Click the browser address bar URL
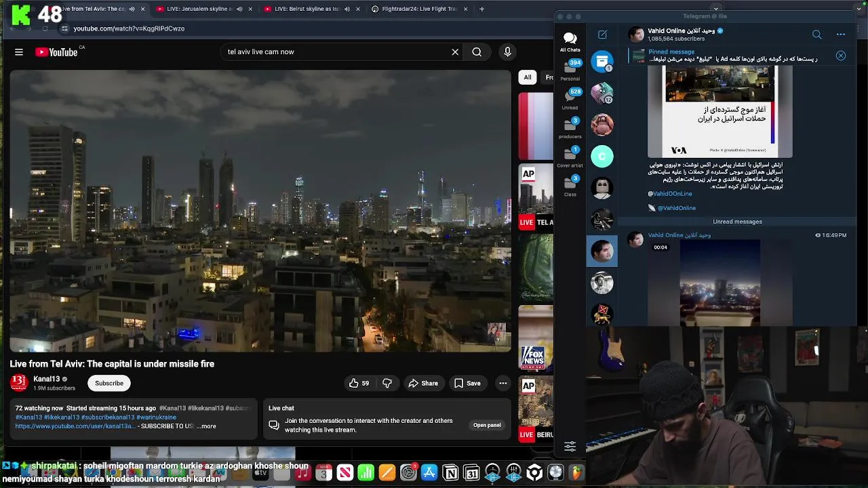 click(129, 28)
